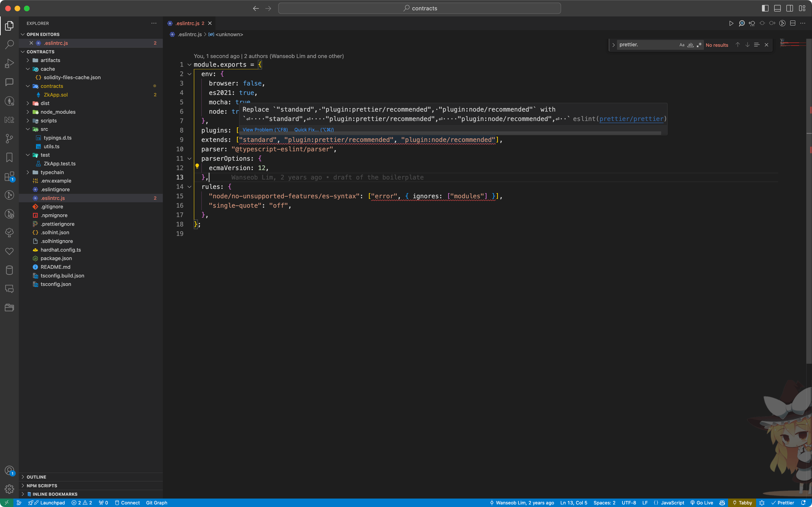Open the Explorer view in the activity bar
The width and height of the screenshot is (812, 507).
pyautogui.click(x=9, y=25)
